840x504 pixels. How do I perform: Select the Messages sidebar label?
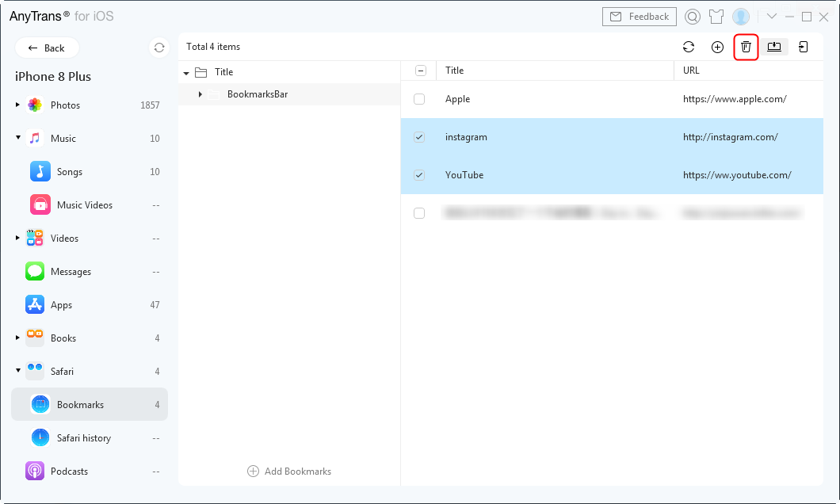[71, 272]
